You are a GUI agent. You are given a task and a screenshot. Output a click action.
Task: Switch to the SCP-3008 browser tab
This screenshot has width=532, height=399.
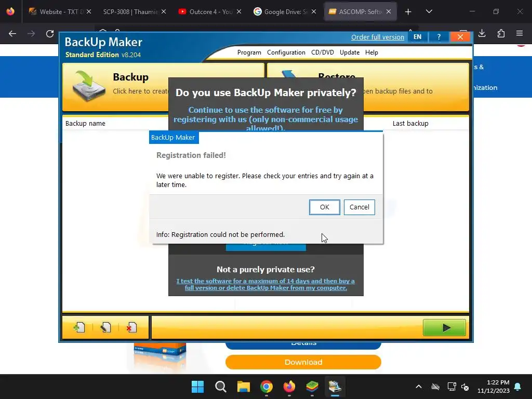pos(130,11)
